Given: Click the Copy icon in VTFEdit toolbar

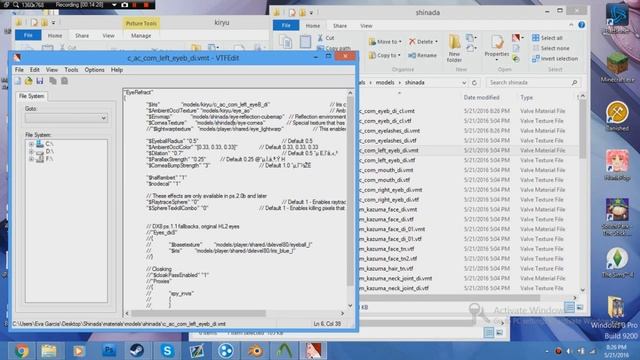Looking at the screenshot, I should tap(53, 81).
